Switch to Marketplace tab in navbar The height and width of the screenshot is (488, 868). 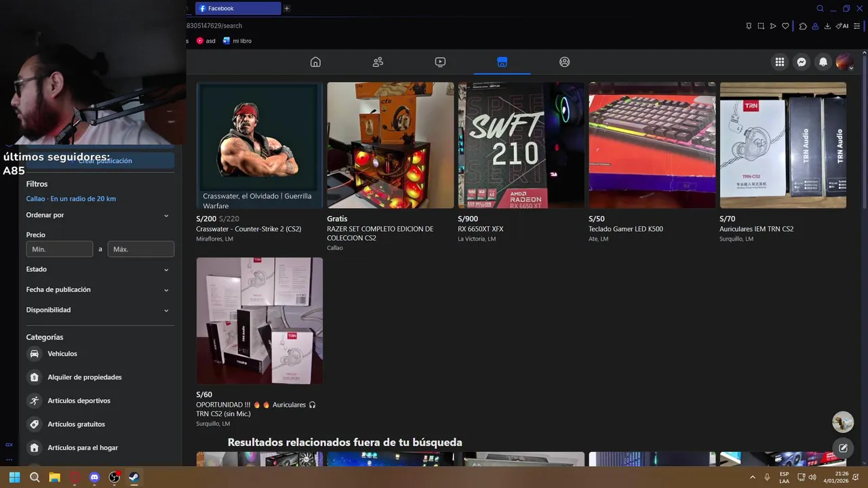[x=502, y=62]
